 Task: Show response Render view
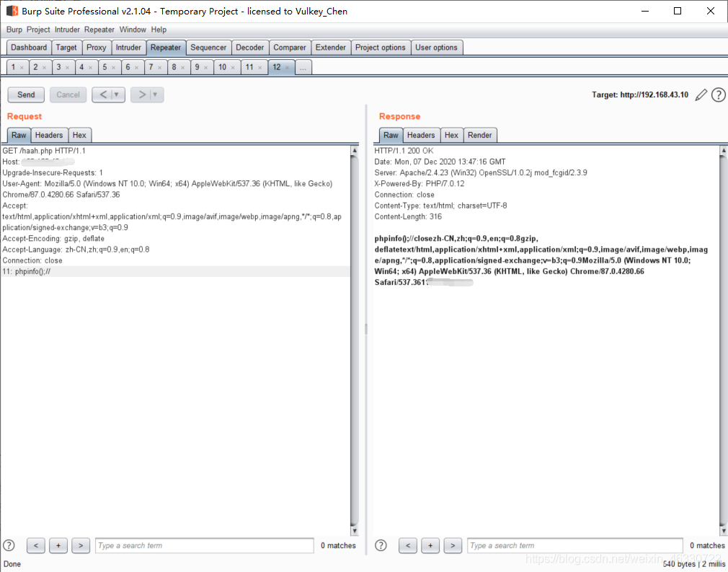(479, 135)
